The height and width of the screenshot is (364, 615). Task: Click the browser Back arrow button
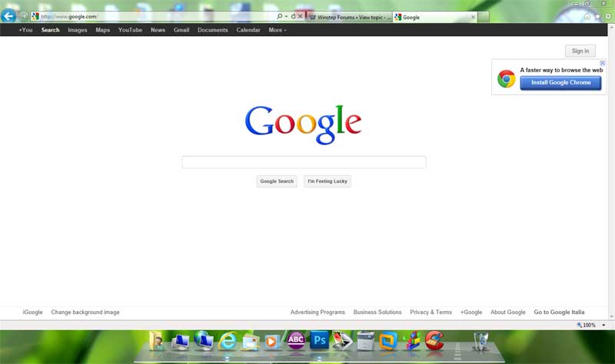click(9, 16)
